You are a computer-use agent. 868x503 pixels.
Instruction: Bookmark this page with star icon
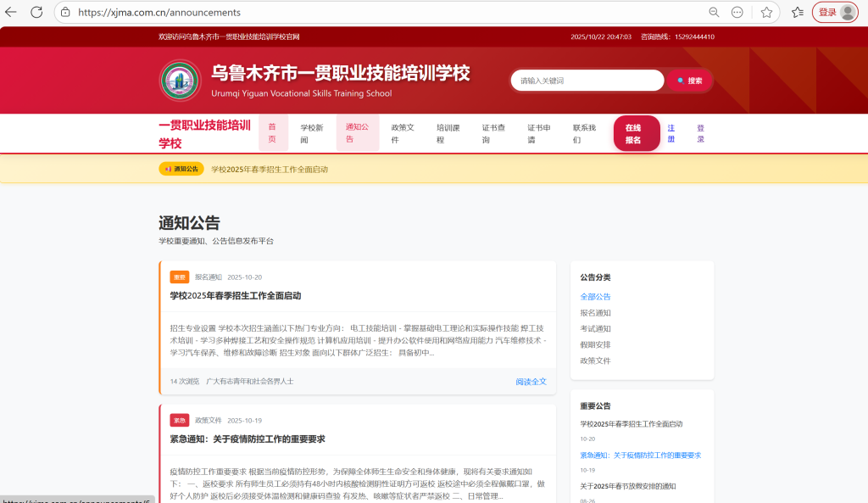(766, 12)
